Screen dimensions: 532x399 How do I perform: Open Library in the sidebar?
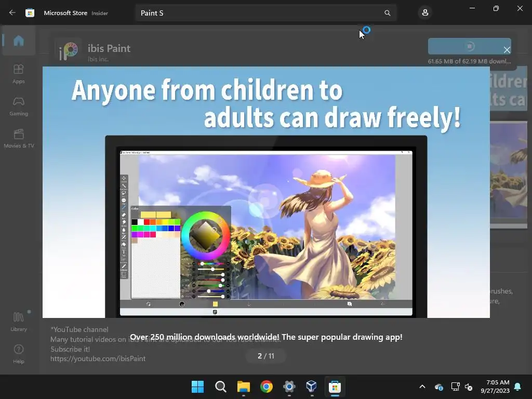(19, 322)
